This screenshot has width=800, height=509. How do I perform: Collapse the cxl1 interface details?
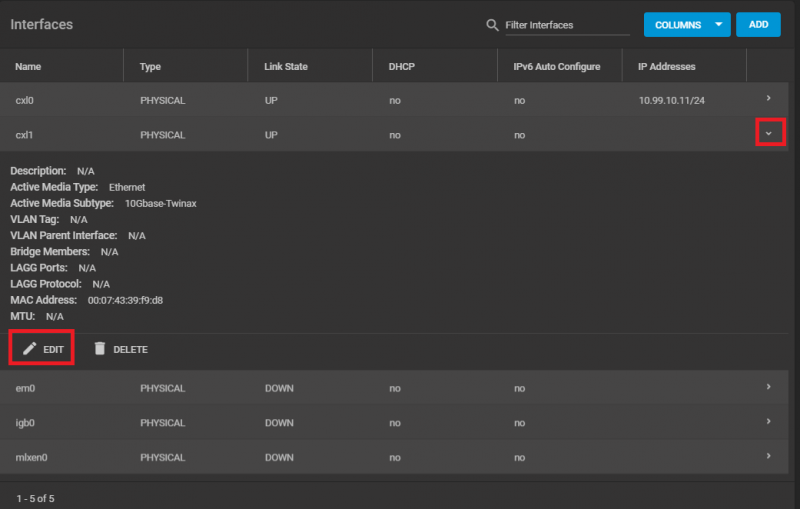coord(768,133)
